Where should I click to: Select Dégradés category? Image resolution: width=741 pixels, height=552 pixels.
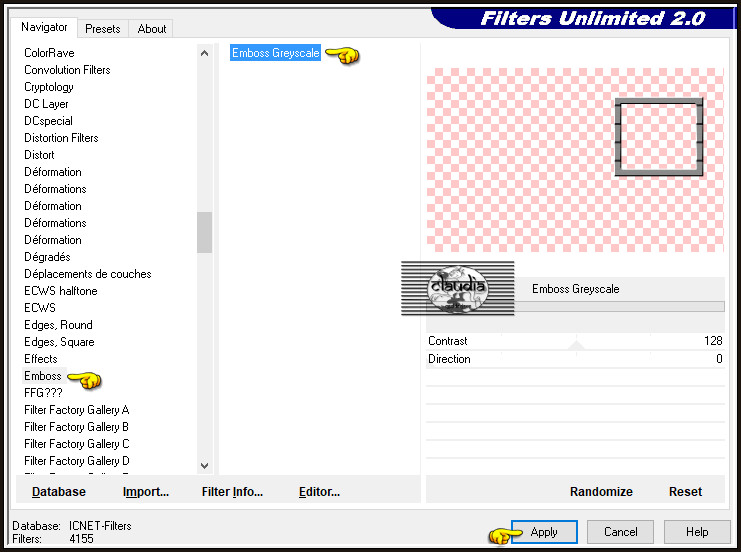47,257
